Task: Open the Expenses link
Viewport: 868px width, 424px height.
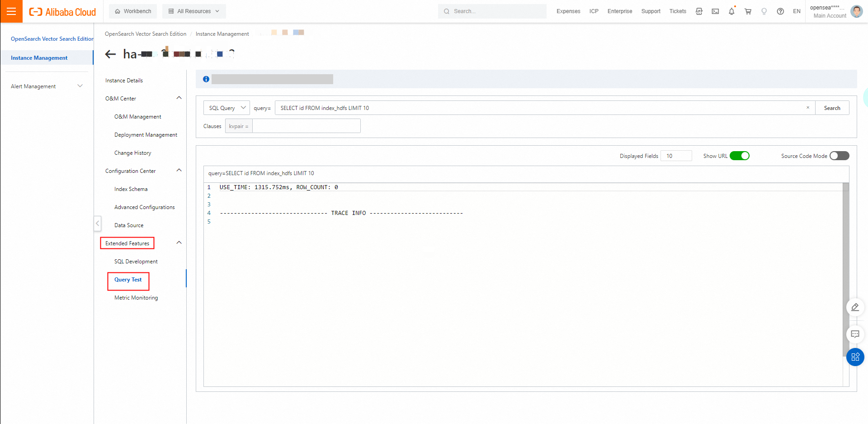Action: click(568, 11)
